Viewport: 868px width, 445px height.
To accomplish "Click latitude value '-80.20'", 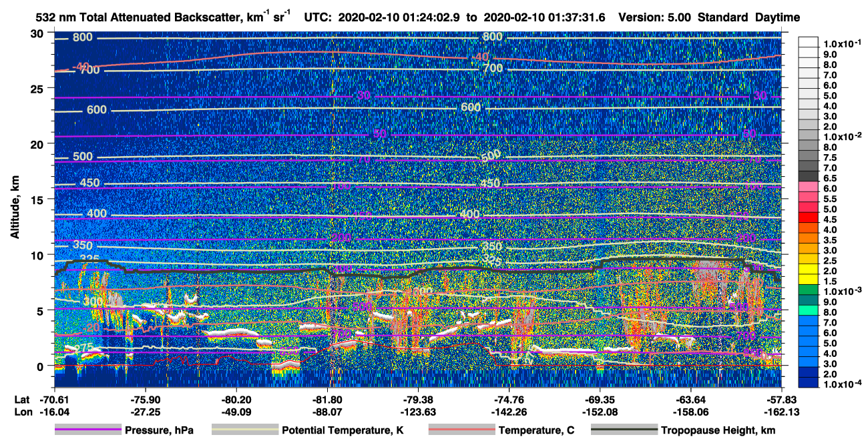I will (x=236, y=400).
